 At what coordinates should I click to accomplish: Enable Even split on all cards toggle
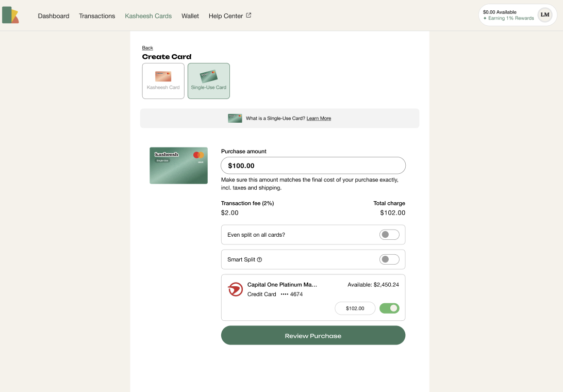point(389,235)
